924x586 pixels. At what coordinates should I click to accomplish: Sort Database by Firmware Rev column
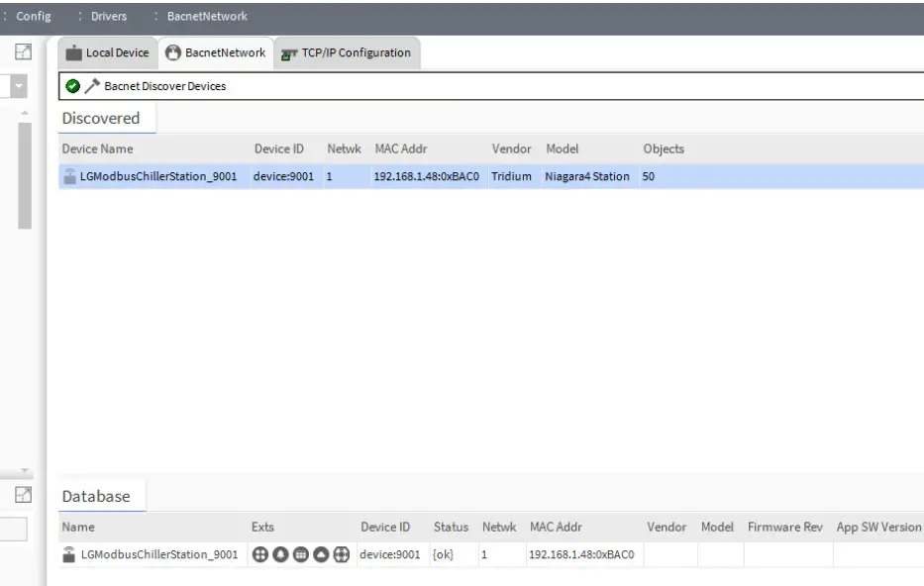(x=785, y=528)
